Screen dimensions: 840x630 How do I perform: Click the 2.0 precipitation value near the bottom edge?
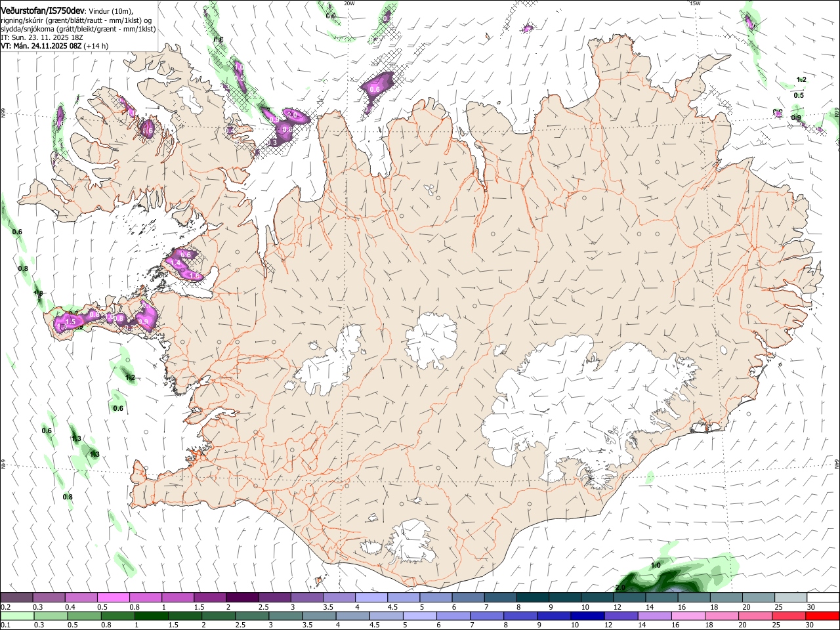[620, 587]
